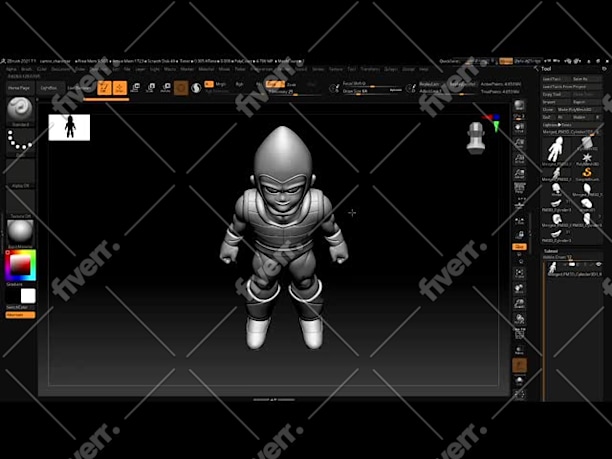Click the Zoom3D icon on right shelf

tap(519, 304)
